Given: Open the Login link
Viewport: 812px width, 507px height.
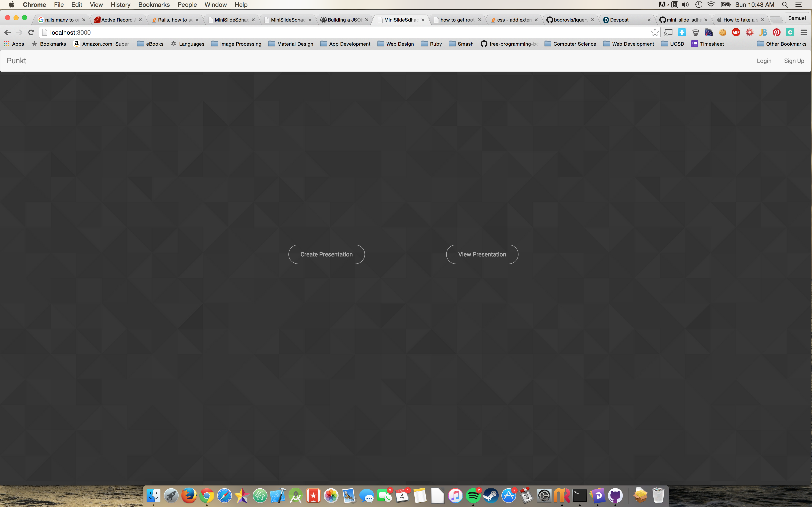Looking at the screenshot, I should point(764,61).
